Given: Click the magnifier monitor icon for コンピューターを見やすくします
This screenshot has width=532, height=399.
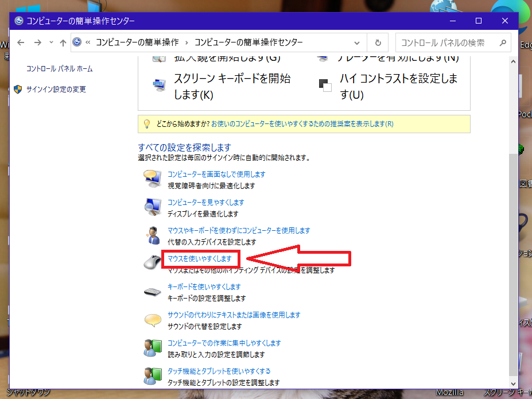Looking at the screenshot, I should coord(152,207).
